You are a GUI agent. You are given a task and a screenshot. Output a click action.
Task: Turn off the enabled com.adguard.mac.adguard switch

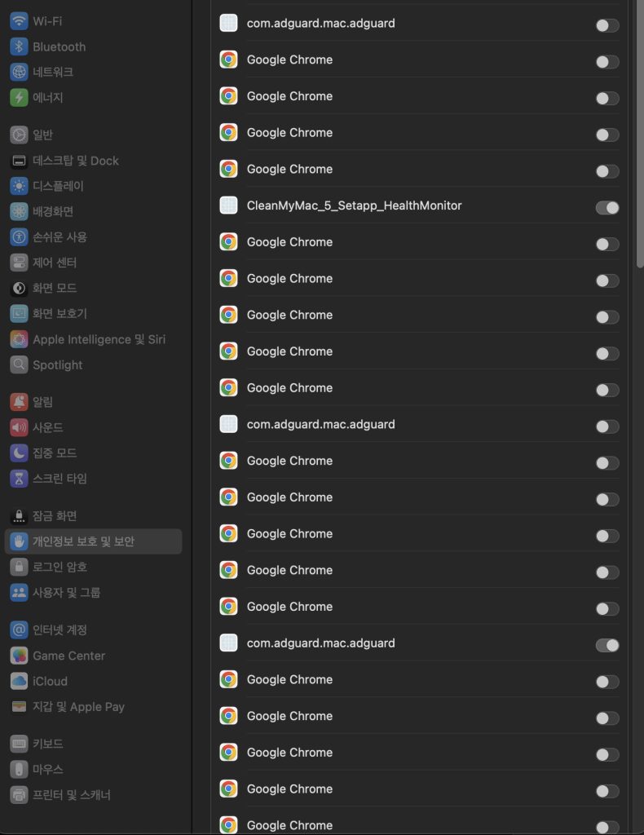[x=607, y=645]
